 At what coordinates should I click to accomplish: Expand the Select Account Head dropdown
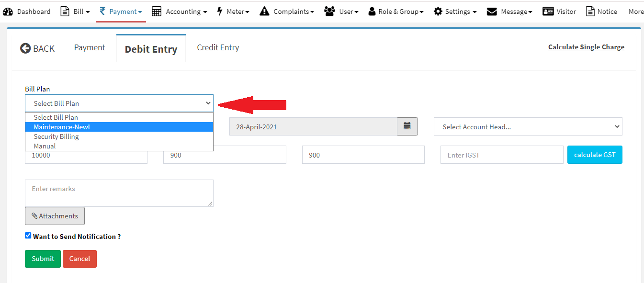point(528,127)
